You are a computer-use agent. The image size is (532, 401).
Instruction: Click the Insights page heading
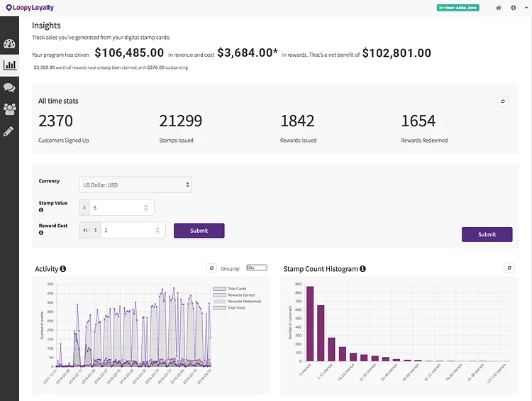click(46, 26)
